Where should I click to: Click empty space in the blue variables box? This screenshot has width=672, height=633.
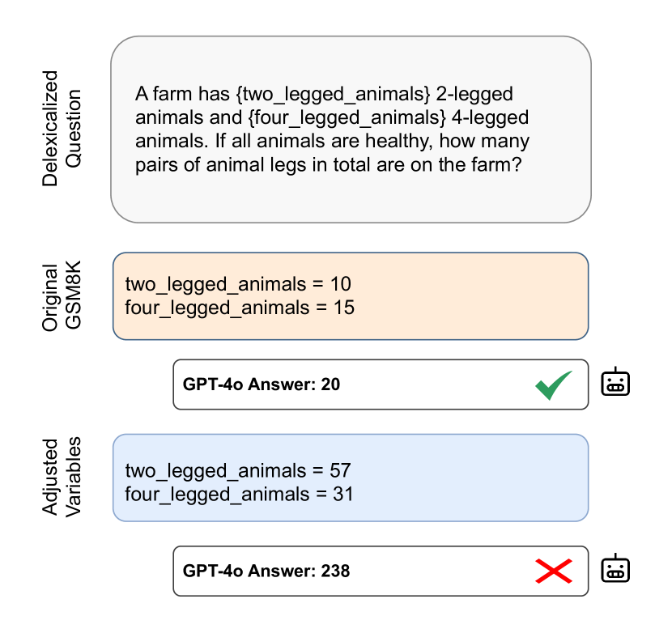pos(486,479)
